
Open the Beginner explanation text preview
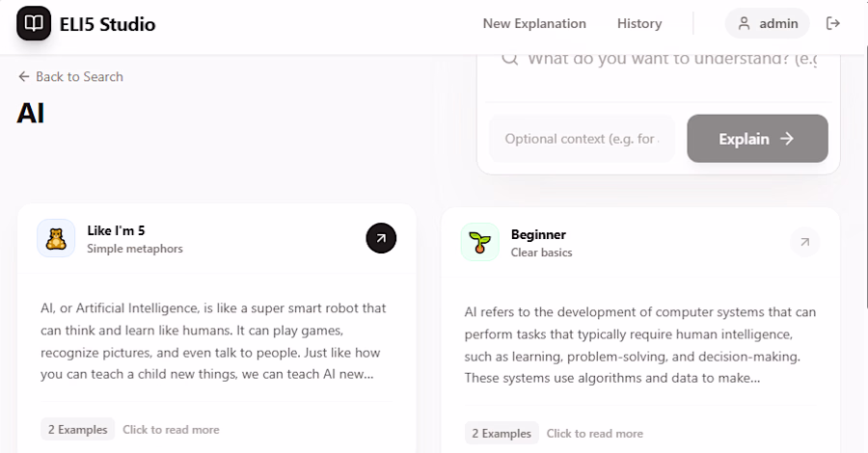tap(639, 345)
